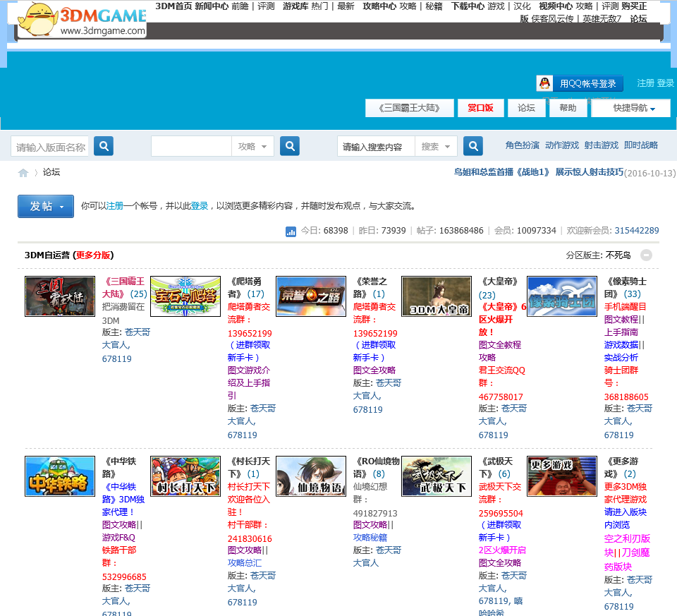Screen dimensions: 677x616
Task: Click 图文全教程 link under 大皇帝
Action: [x=500, y=345]
